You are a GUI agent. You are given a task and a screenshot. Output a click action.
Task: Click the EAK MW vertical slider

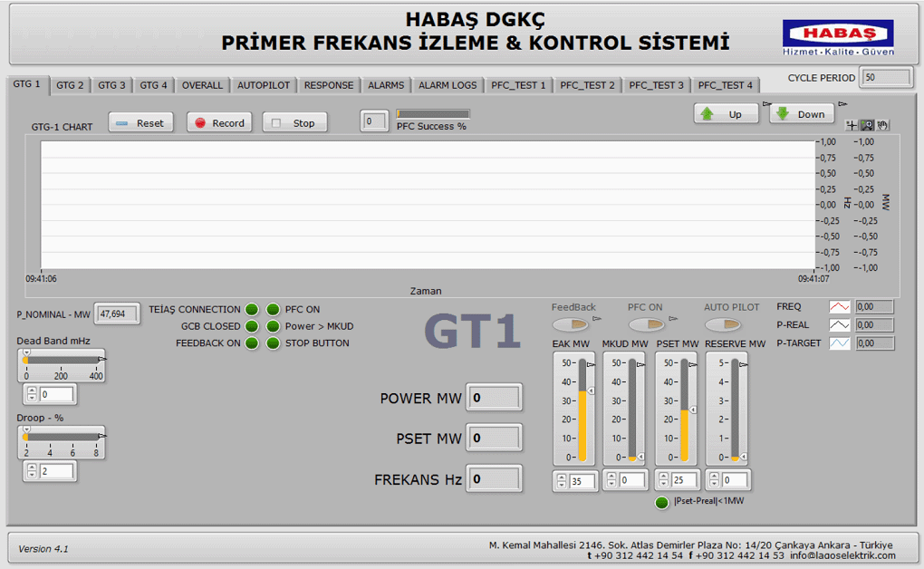point(582,410)
